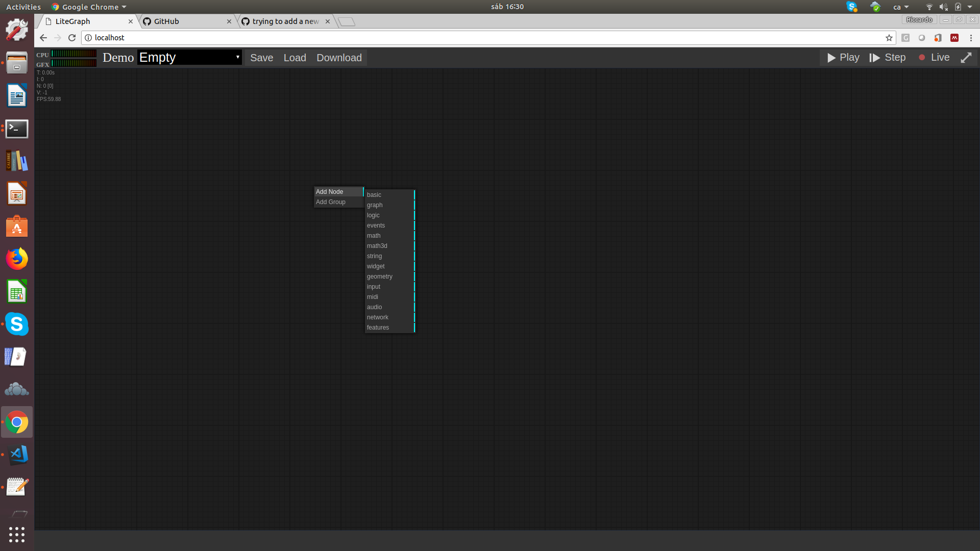Open the Terminal from the dock

(17, 129)
